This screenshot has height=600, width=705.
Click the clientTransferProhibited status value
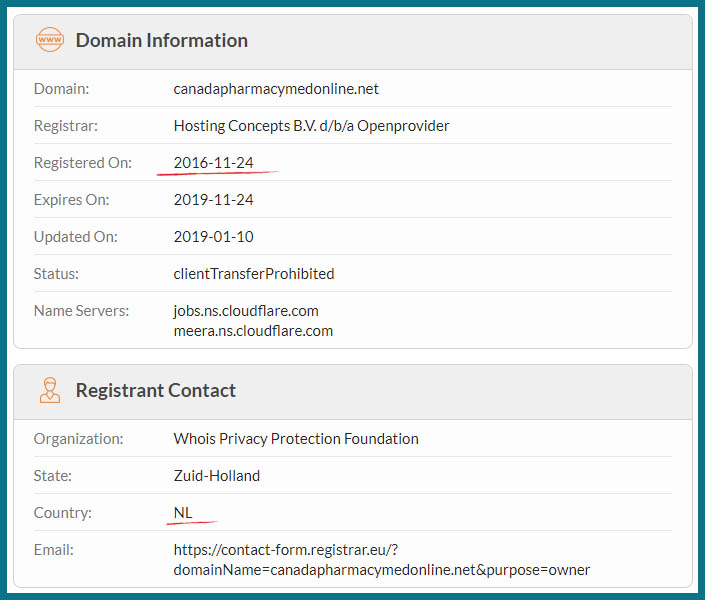254,274
